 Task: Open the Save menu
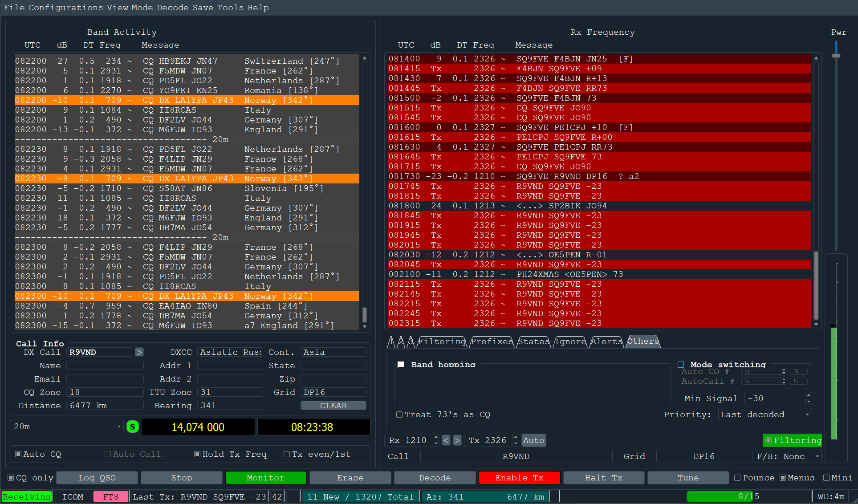(x=203, y=8)
